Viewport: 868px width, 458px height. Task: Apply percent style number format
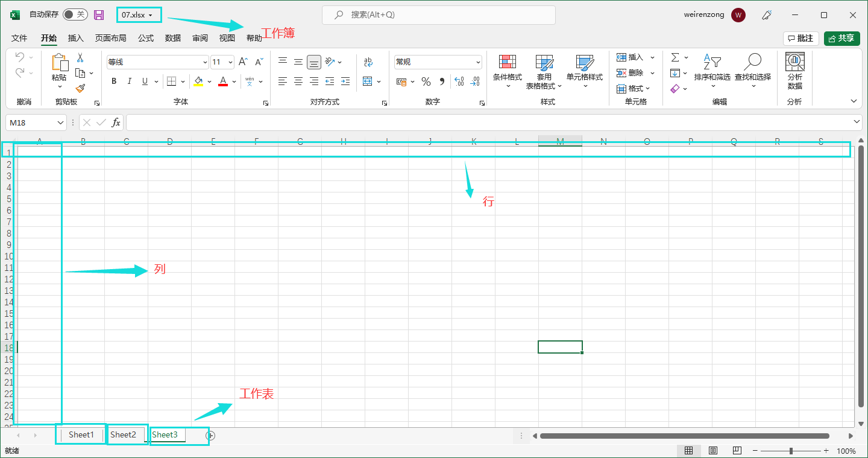click(426, 81)
